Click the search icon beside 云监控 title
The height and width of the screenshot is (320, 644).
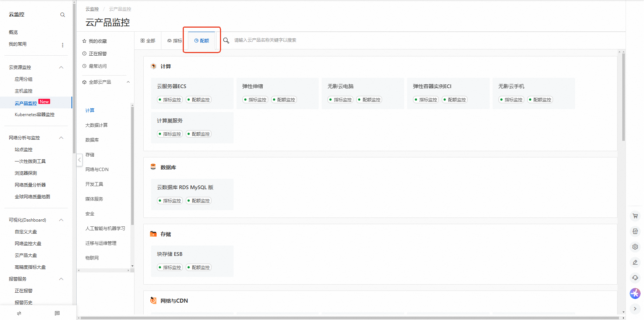[x=63, y=15]
